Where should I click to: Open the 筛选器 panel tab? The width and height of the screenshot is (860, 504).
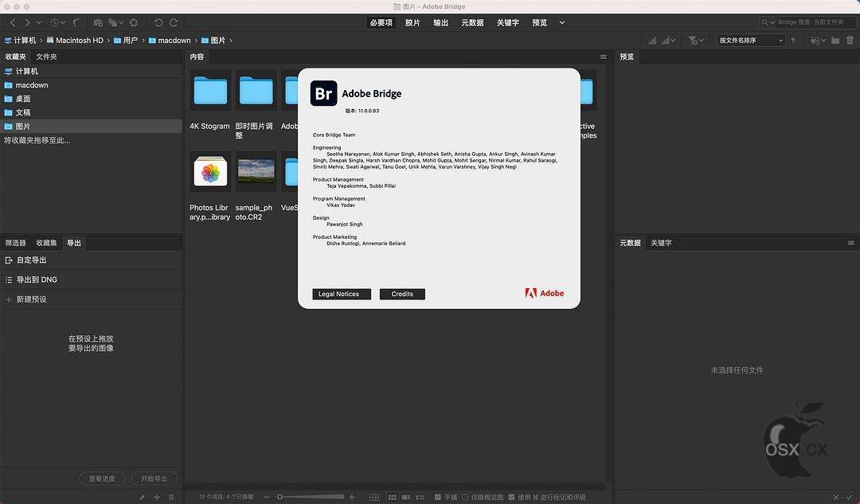point(15,242)
